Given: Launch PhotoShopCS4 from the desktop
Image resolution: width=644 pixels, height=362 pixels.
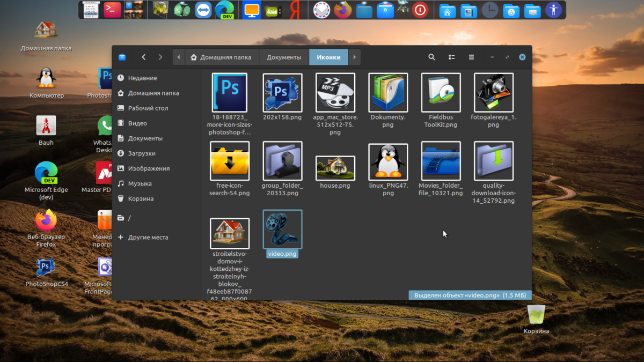Looking at the screenshot, I should [46, 272].
